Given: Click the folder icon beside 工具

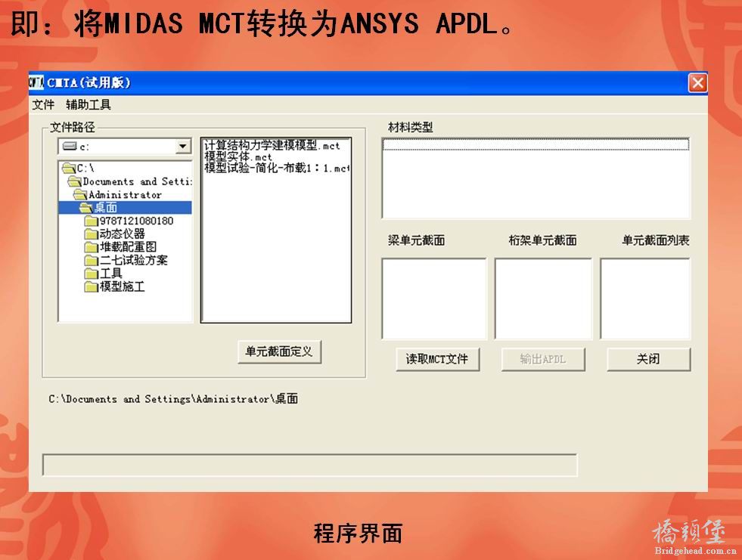Looking at the screenshot, I should click(x=92, y=274).
